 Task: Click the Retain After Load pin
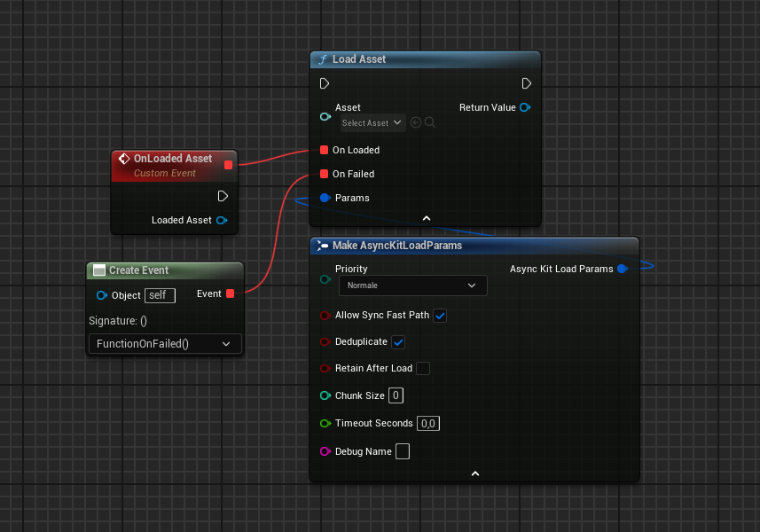(325, 368)
